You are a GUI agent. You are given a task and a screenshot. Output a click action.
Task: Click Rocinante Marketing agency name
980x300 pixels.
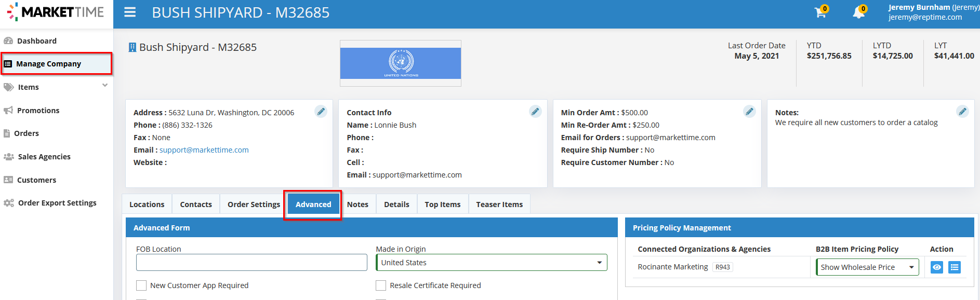tap(673, 267)
